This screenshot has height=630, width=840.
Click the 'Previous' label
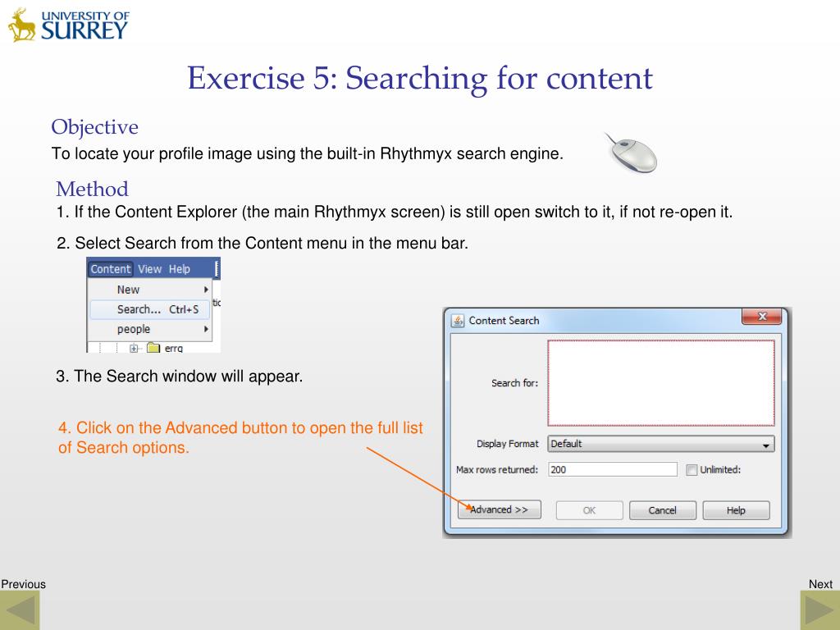pos(23,584)
